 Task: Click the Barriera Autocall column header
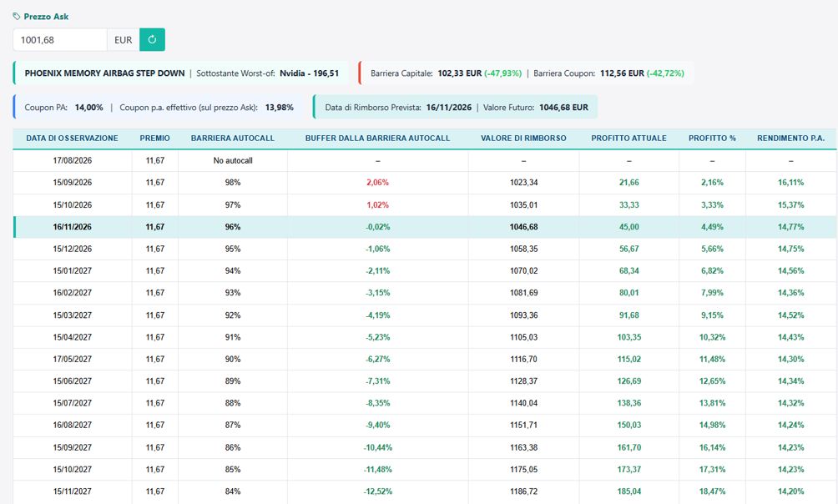233,138
